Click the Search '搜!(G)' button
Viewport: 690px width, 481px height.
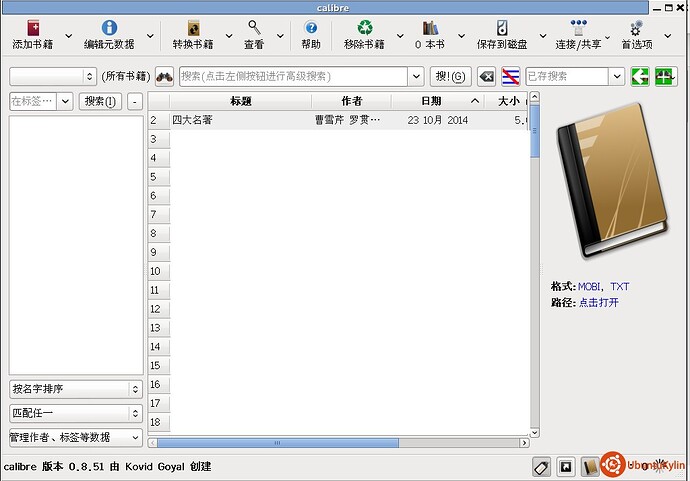tap(451, 77)
